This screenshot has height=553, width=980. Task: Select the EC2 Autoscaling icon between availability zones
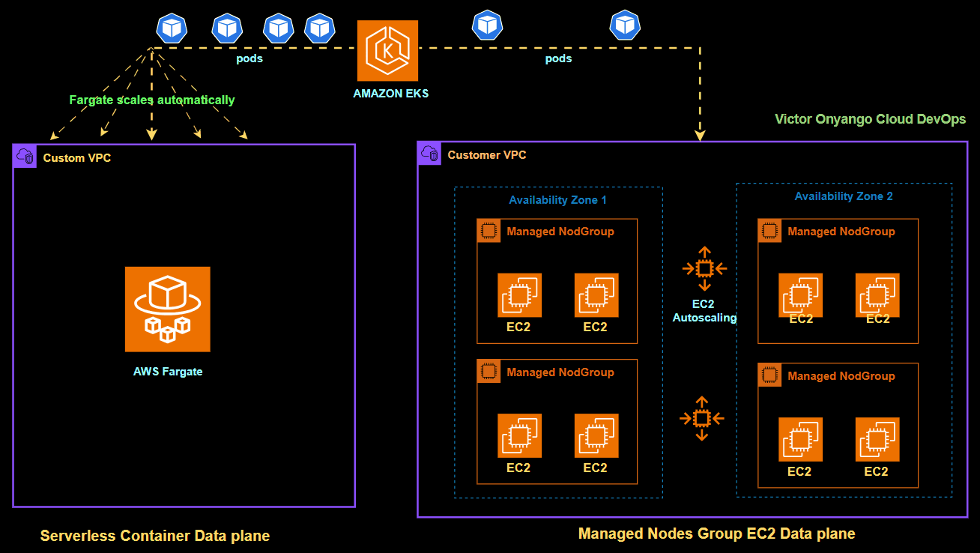click(x=704, y=268)
